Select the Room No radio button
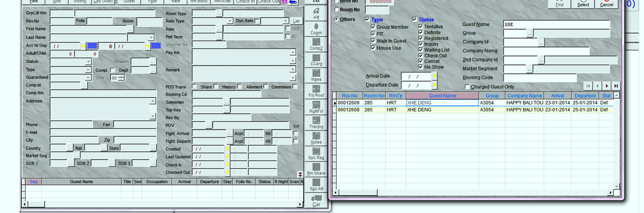Viewport: 644px width, 213px height. (337, 10)
